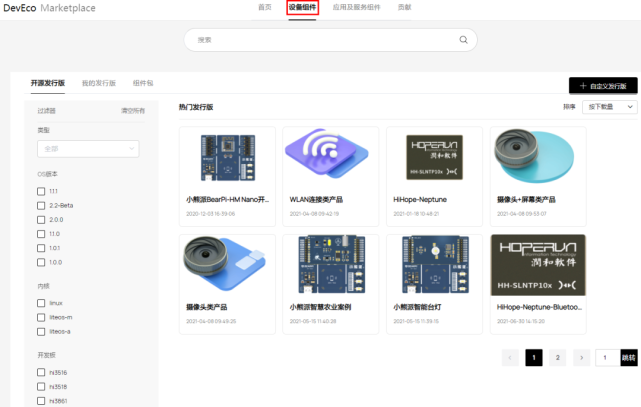Focus the 搜索 search field
641x407 pixels.
(x=330, y=40)
